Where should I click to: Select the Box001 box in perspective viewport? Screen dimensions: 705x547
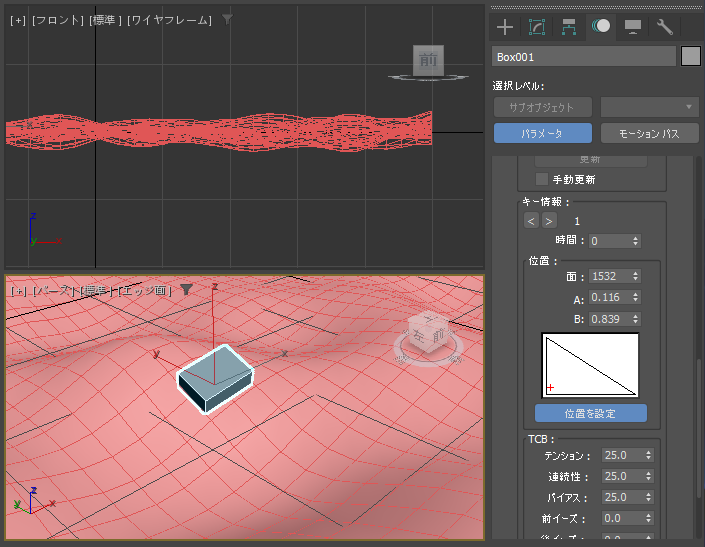pyautogui.click(x=215, y=378)
